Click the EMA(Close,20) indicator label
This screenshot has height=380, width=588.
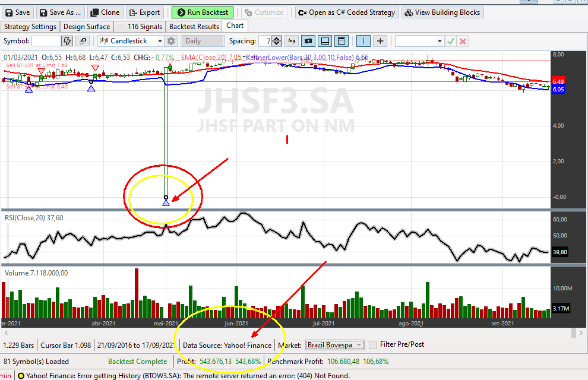coord(211,58)
